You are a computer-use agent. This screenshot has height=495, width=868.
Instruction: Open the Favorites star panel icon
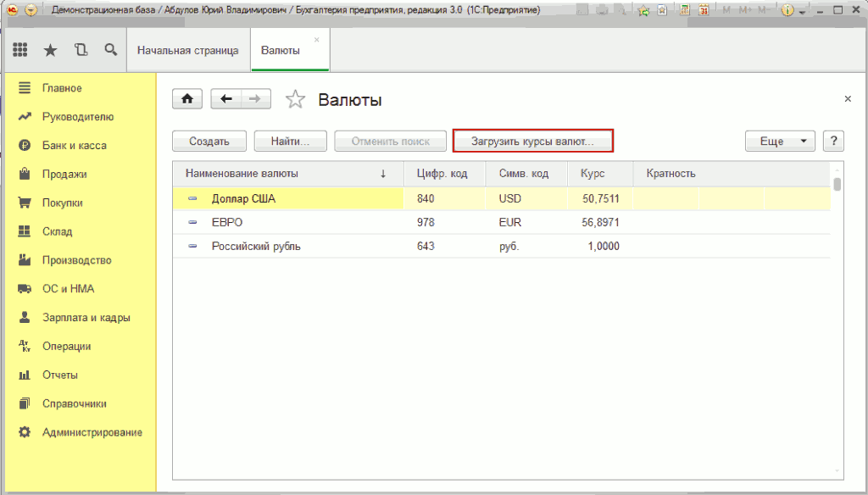tap(50, 50)
